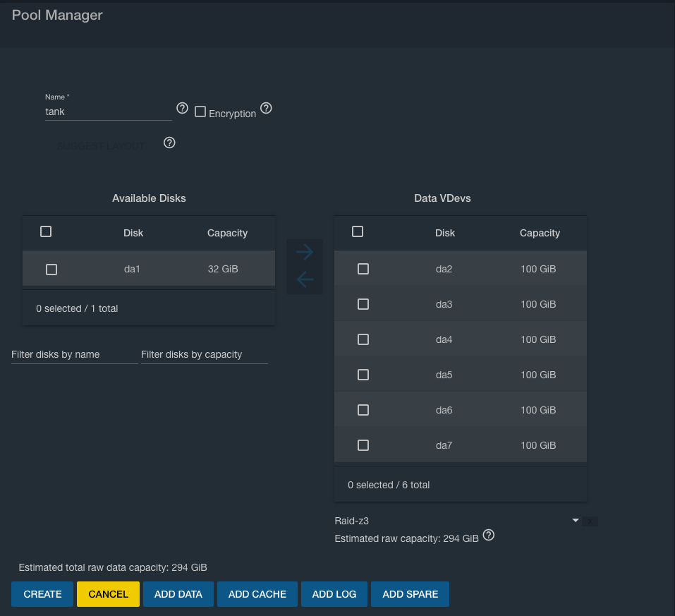Click right arrow to move disks to VDevs
Viewport: 675px width, 616px height.
305,252
